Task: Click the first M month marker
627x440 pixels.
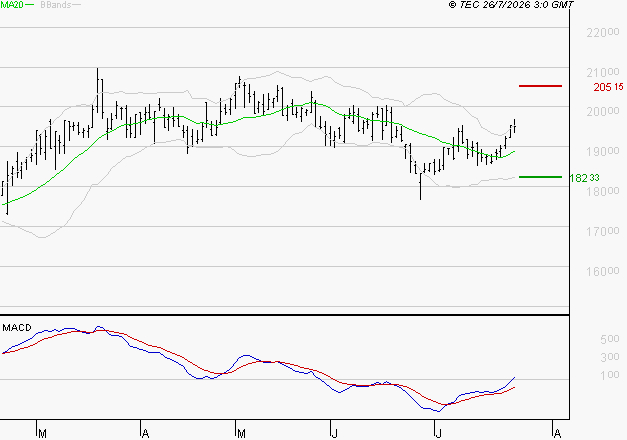Action: coord(42,434)
